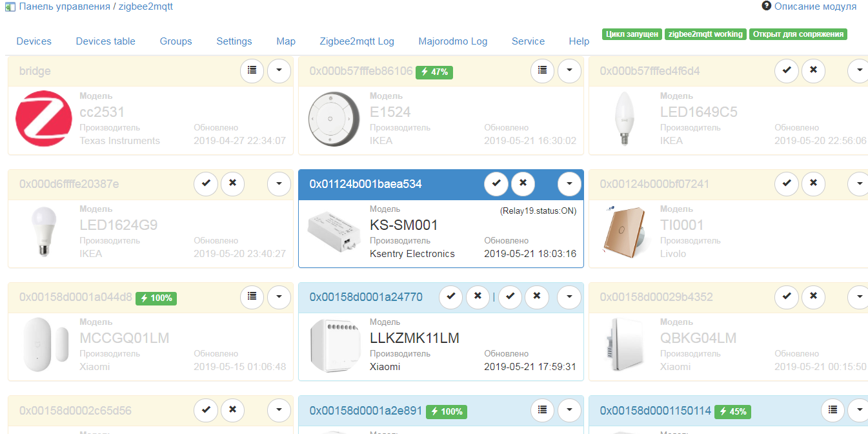Open list icon on 0x00158d0001150114 card
The height and width of the screenshot is (434, 868).
(x=833, y=409)
